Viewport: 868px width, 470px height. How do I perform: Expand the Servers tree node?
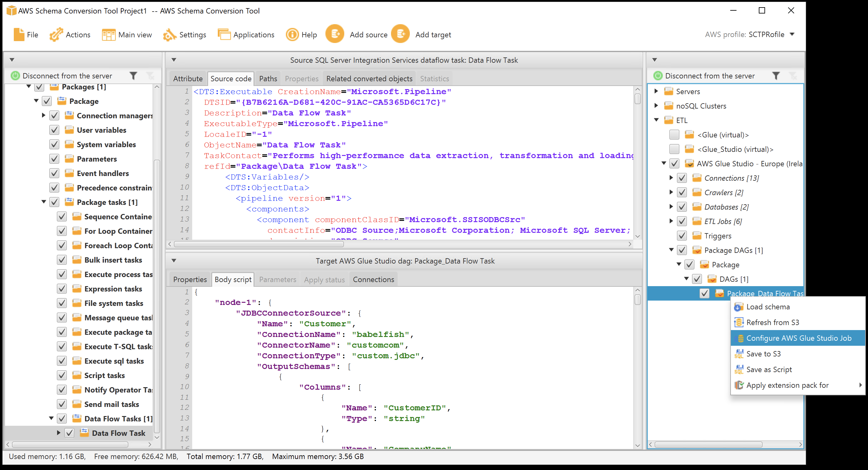[656, 91]
